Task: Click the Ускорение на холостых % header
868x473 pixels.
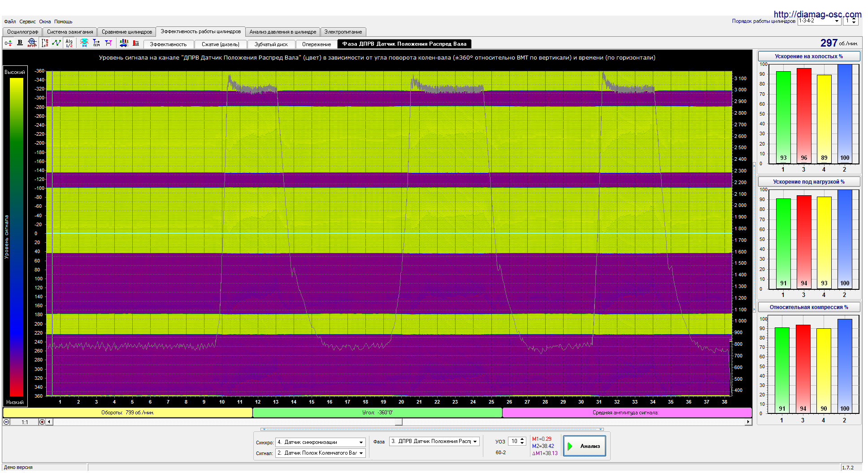Action: click(809, 56)
